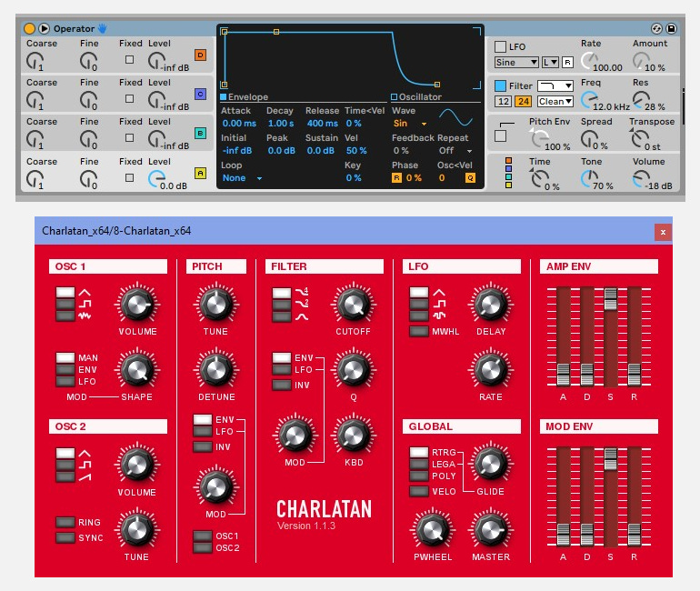Select oscillator A yellow button

[x=200, y=173]
